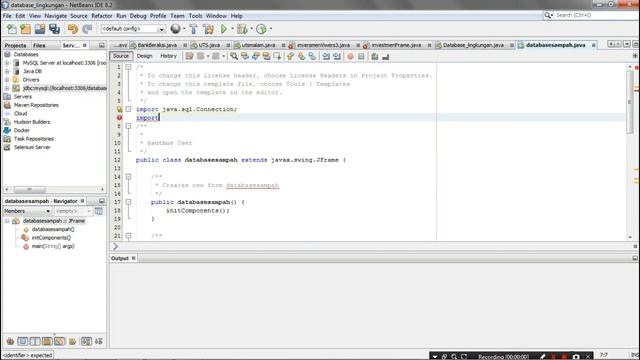Image resolution: width=640 pixels, height=360 pixels.
Task: Close the Output panel tab
Action: click(133, 258)
